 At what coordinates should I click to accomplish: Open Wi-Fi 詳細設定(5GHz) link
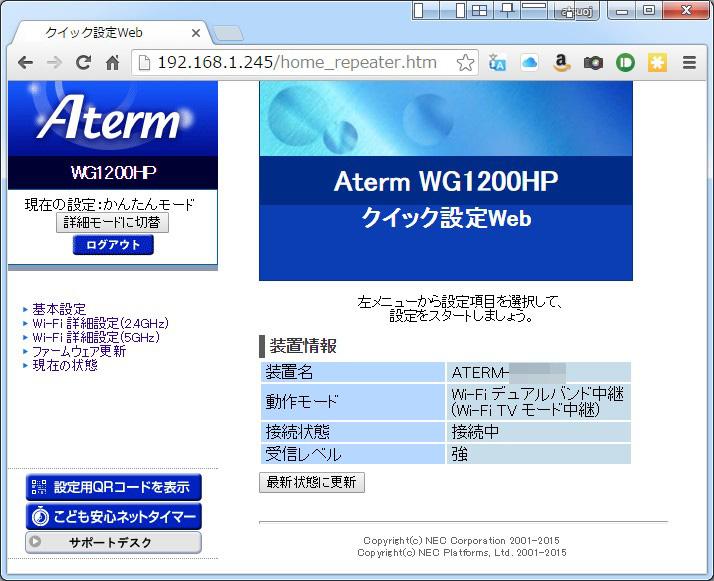96,337
